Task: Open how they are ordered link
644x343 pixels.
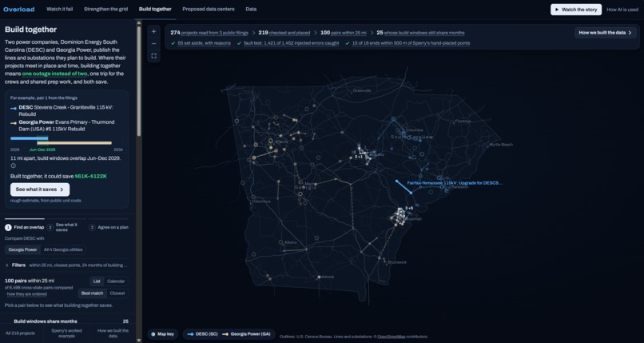Action: tap(26, 294)
